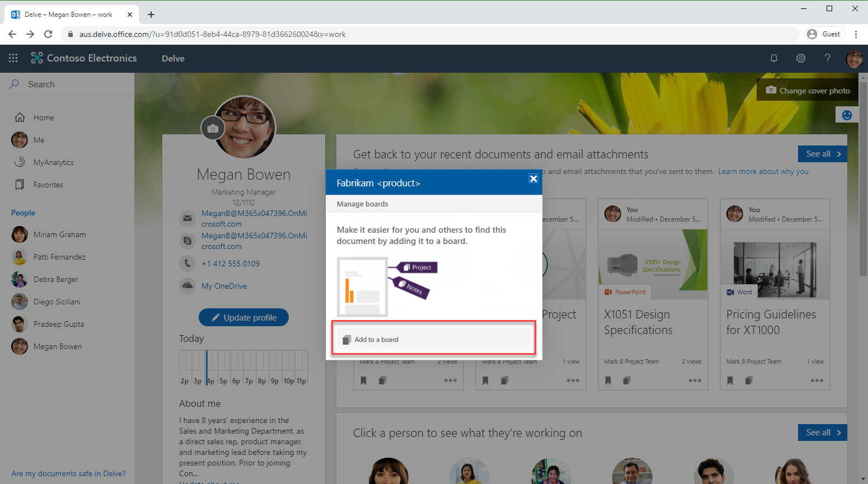
Task: Open more options on X1051 Design card
Action: [x=695, y=380]
